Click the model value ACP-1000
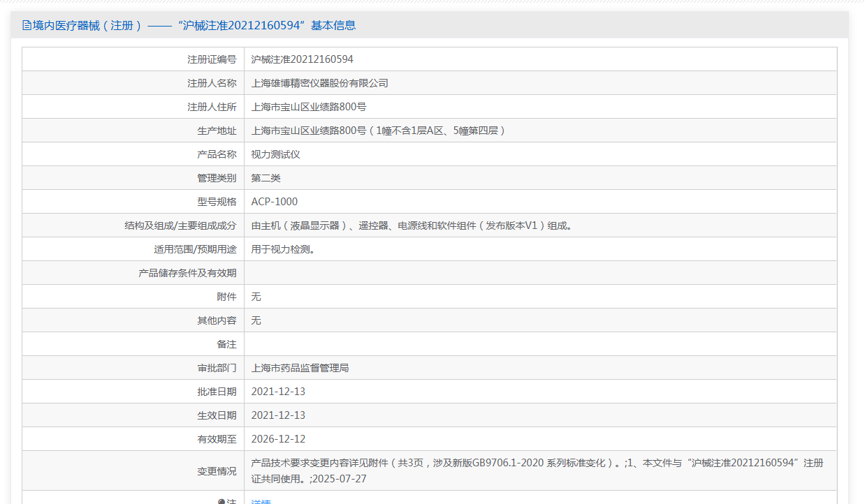This screenshot has height=504, width=865. click(x=275, y=202)
